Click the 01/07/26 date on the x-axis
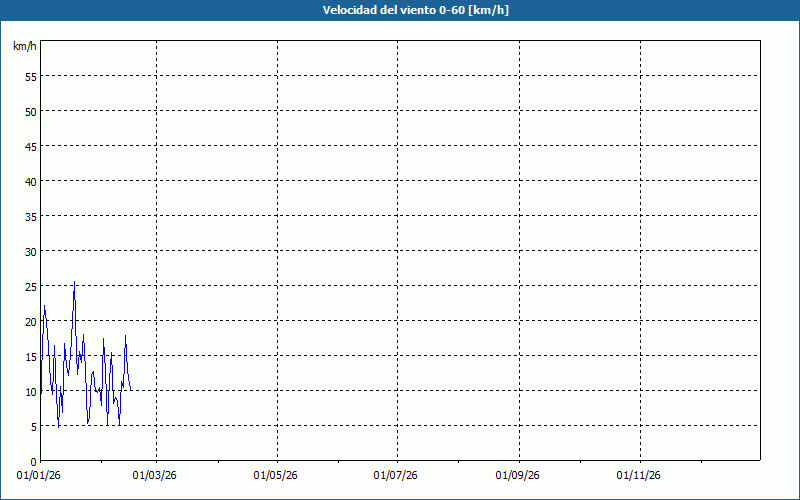 tap(397, 475)
